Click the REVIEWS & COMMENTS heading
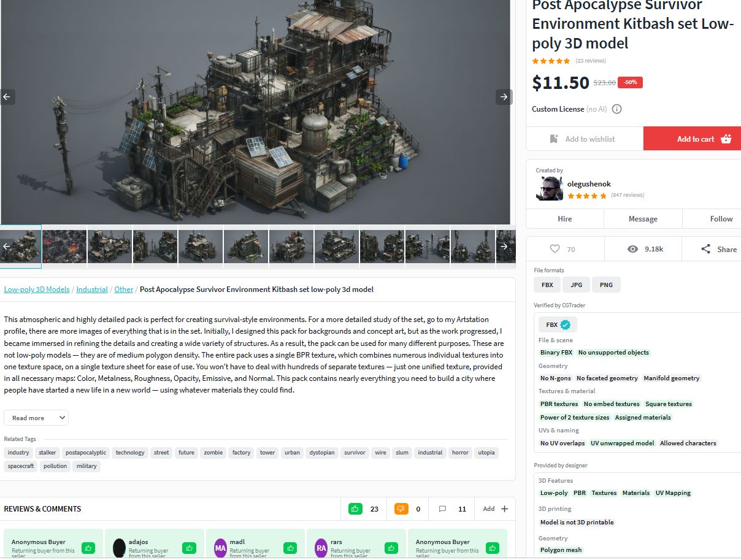The height and width of the screenshot is (560, 741). [x=42, y=509]
